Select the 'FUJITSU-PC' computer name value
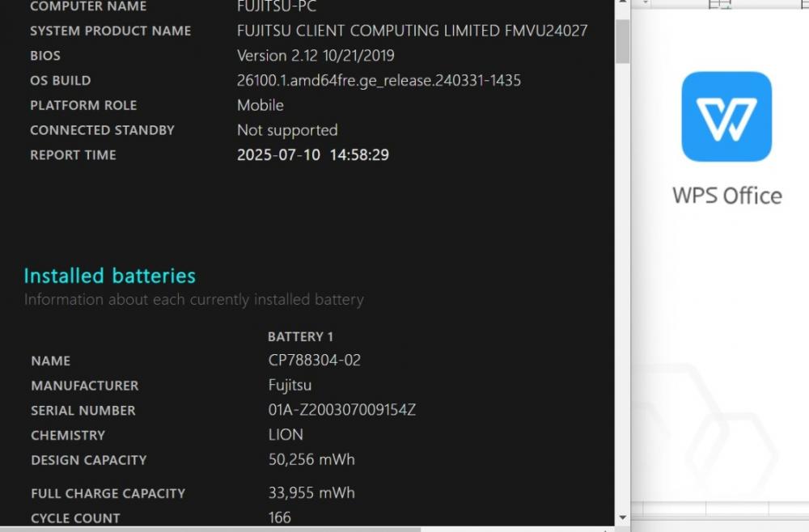This screenshot has height=532, width=809. click(x=277, y=6)
